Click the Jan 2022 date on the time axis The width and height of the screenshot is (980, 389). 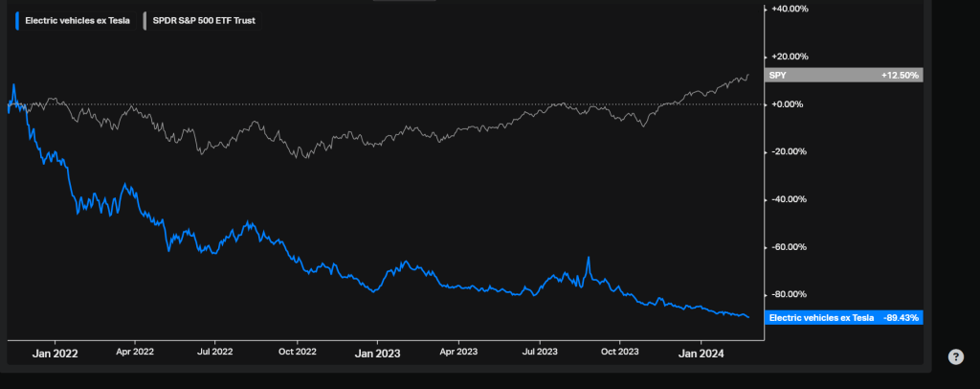[54, 353]
